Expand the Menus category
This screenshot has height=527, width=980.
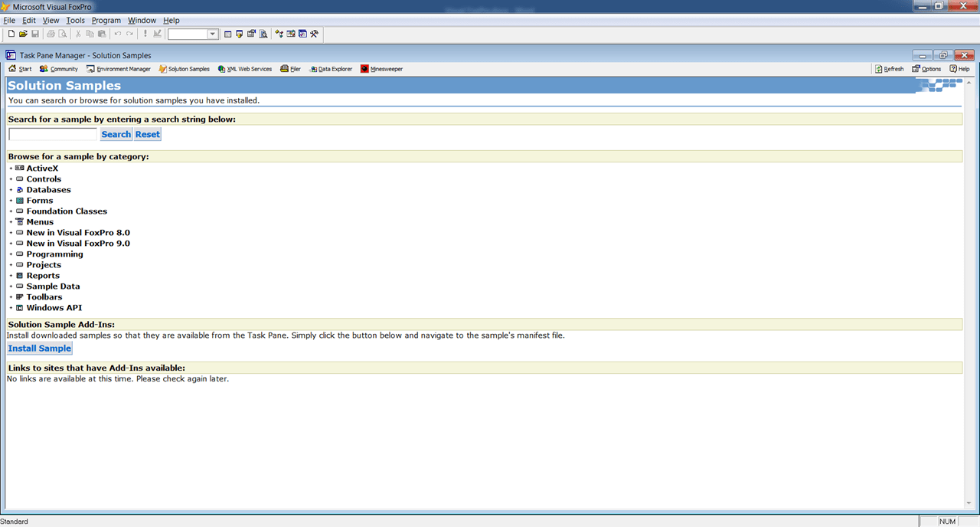click(11, 222)
